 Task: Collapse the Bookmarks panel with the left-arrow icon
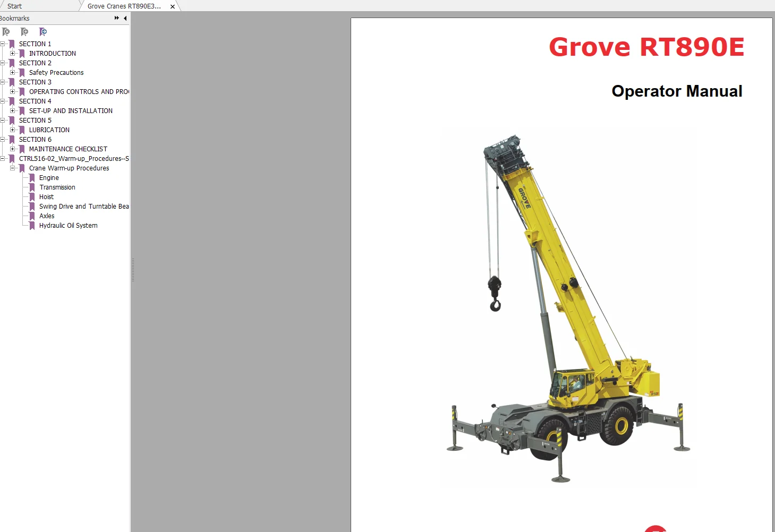coord(125,18)
